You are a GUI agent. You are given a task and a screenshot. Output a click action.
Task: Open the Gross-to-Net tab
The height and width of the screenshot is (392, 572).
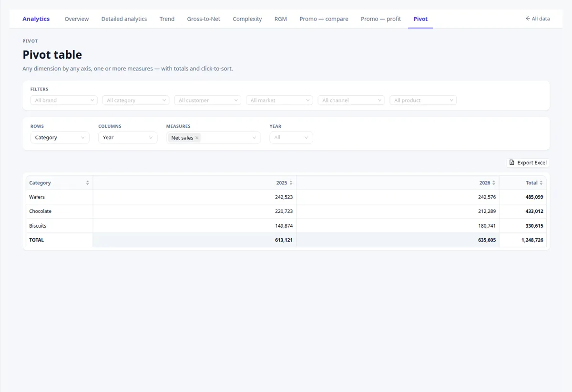[204, 19]
